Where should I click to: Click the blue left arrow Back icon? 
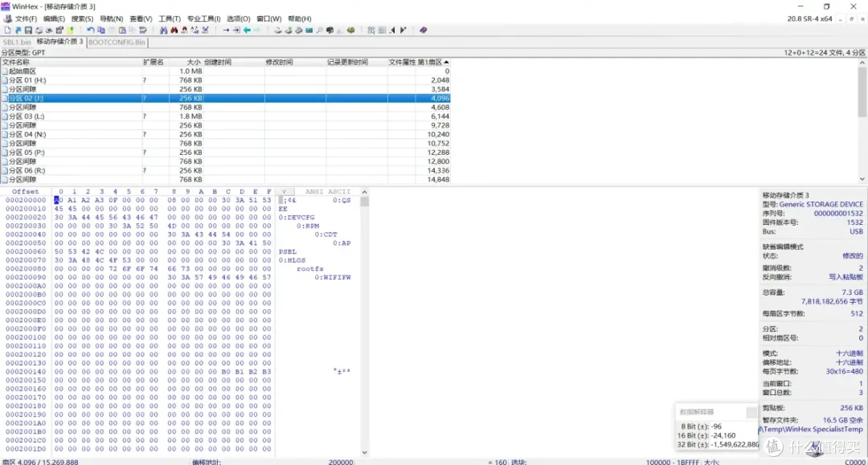pos(247,31)
